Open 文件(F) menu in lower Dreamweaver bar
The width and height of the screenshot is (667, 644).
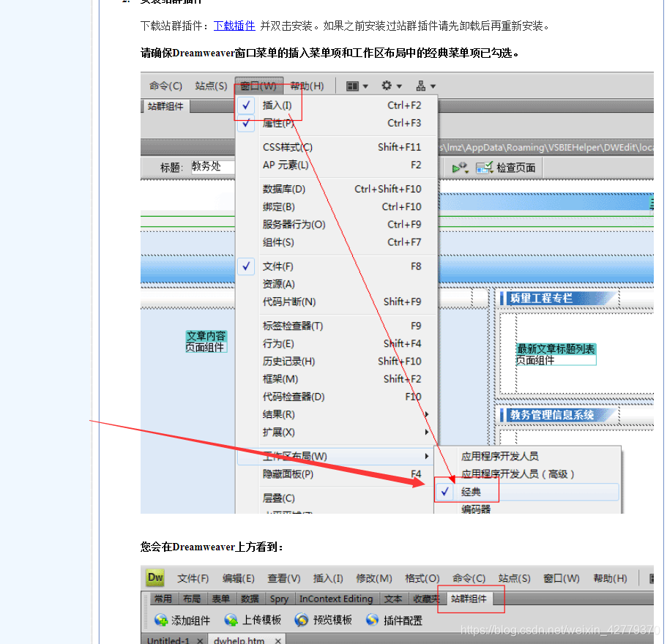[193, 579]
